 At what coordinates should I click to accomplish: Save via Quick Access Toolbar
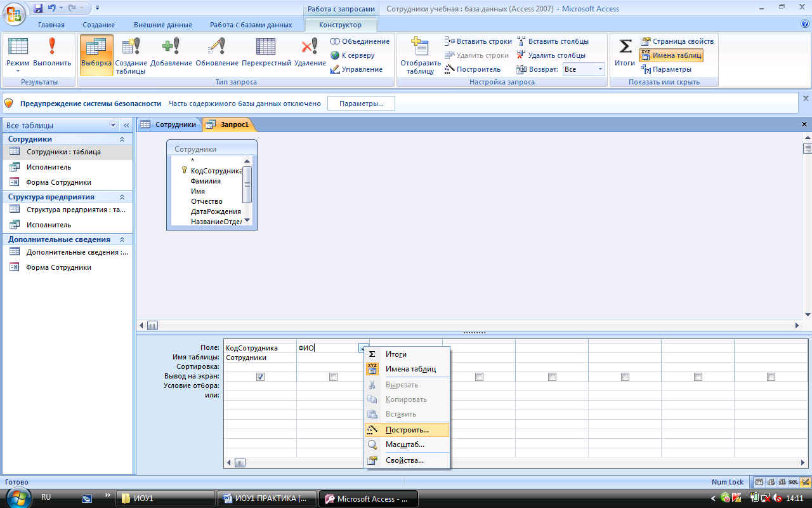coord(38,8)
